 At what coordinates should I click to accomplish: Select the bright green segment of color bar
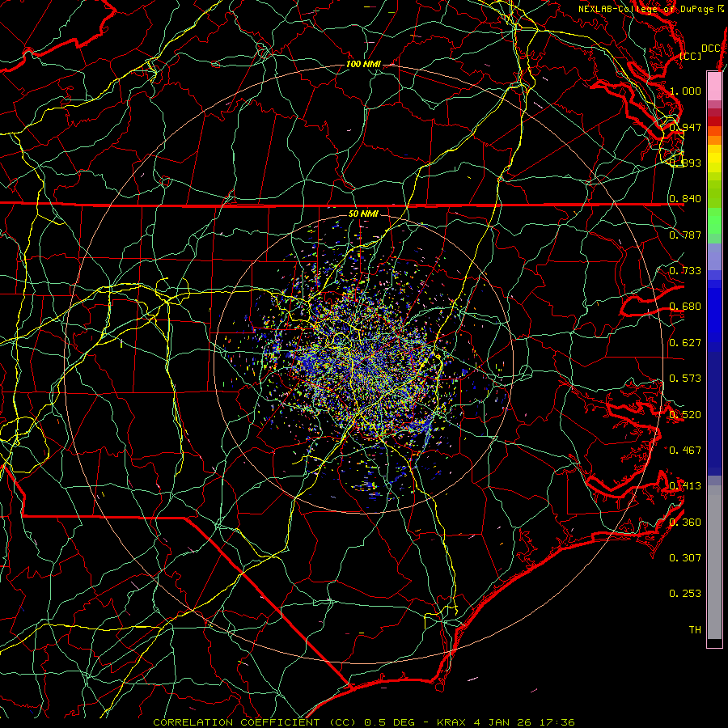pos(714,221)
